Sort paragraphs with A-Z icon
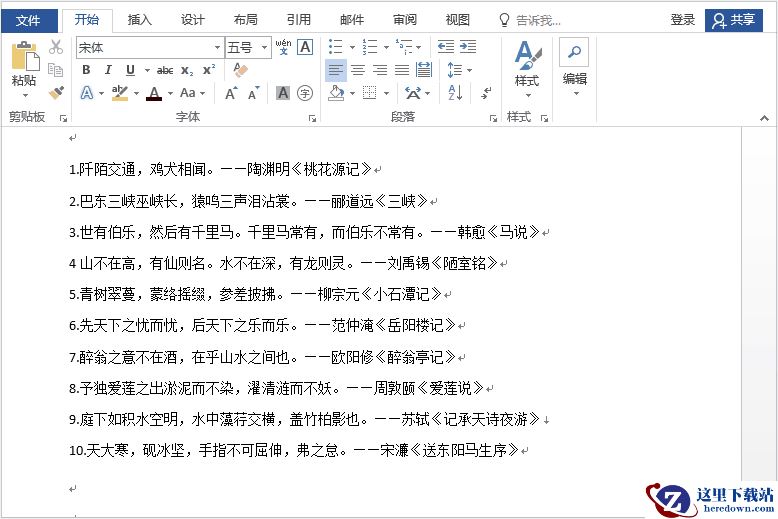The width and height of the screenshot is (778, 519). point(455,93)
